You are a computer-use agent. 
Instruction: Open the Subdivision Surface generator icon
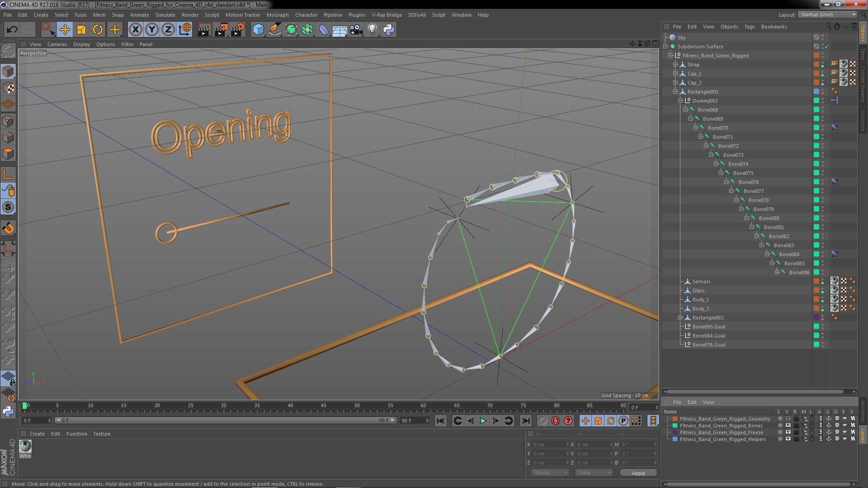tap(291, 30)
